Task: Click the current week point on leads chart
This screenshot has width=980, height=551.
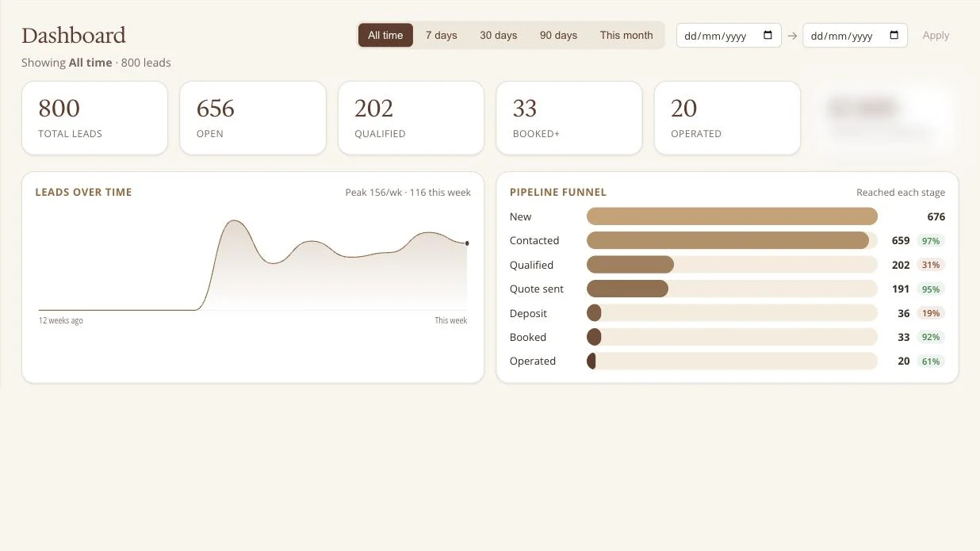Action: pyautogui.click(x=467, y=243)
